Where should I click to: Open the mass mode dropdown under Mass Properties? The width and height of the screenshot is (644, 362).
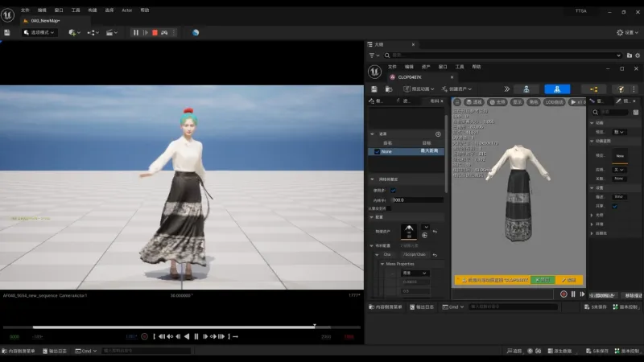415,273
